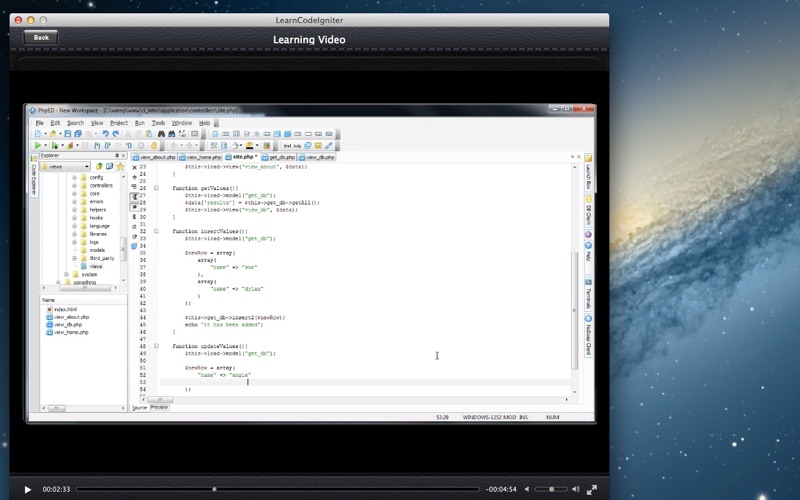Open the Project menu in PhpED
Screen dimensions: 800x500
[x=119, y=123]
